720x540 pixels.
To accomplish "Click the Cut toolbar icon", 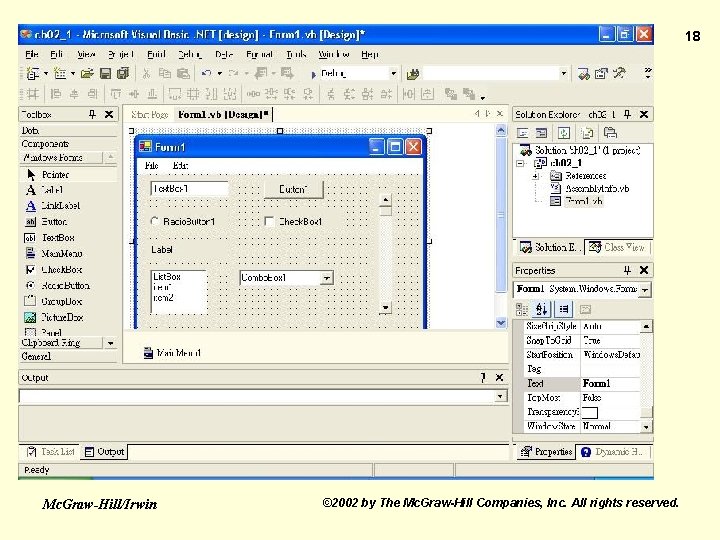I will 146,73.
